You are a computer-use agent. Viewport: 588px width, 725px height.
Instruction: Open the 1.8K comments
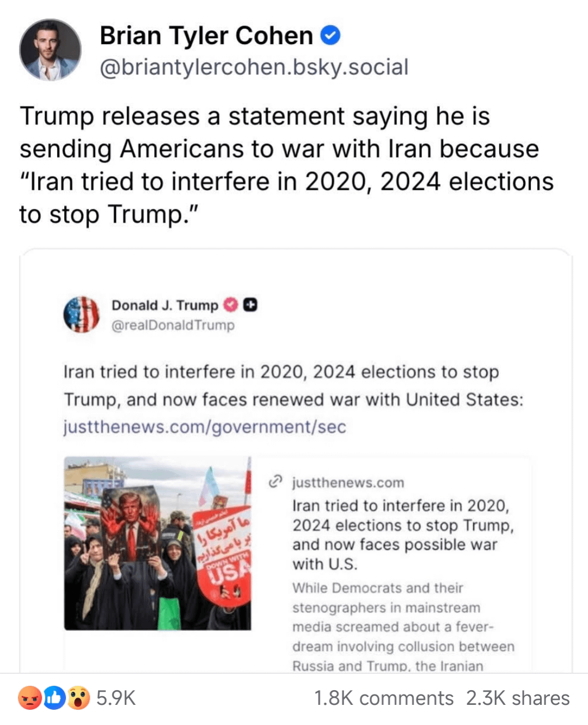point(384,698)
